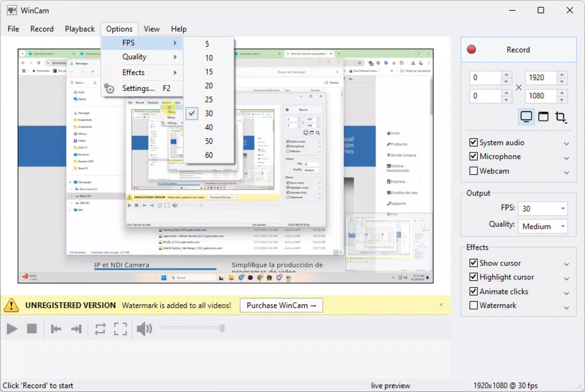Open the File menu
The height and width of the screenshot is (392, 585).
click(13, 29)
